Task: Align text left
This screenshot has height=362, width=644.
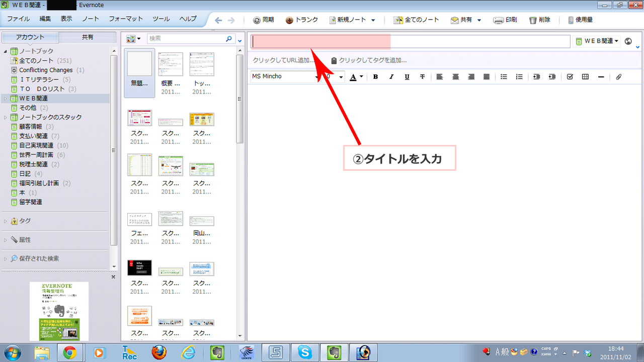Action: click(x=440, y=77)
